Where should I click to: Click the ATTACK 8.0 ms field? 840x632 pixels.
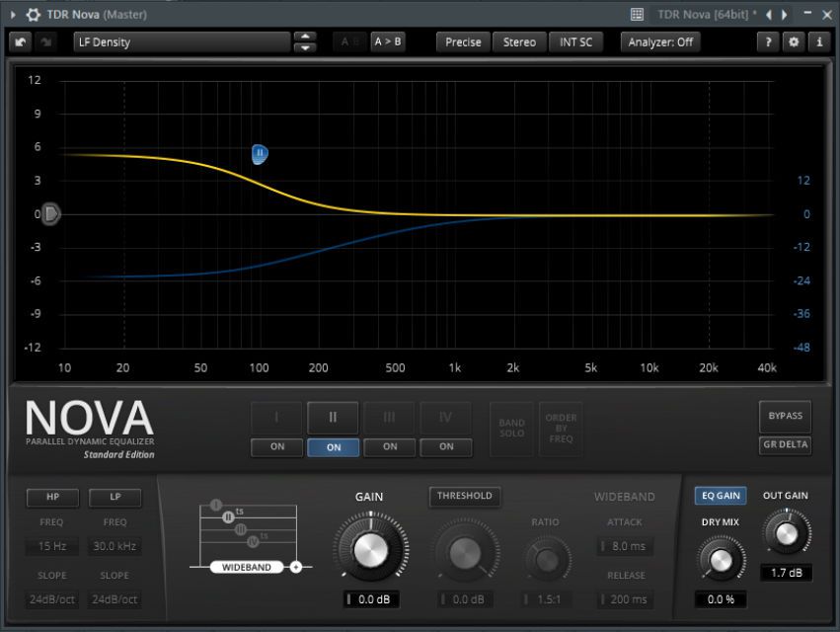point(625,546)
